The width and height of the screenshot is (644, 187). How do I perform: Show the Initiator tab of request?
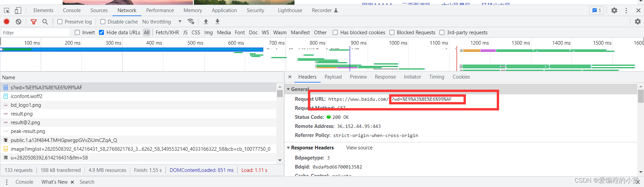pos(413,77)
